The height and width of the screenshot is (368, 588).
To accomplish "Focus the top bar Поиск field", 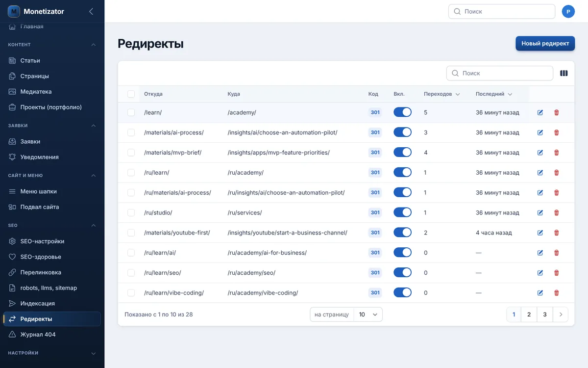I will [x=502, y=11].
